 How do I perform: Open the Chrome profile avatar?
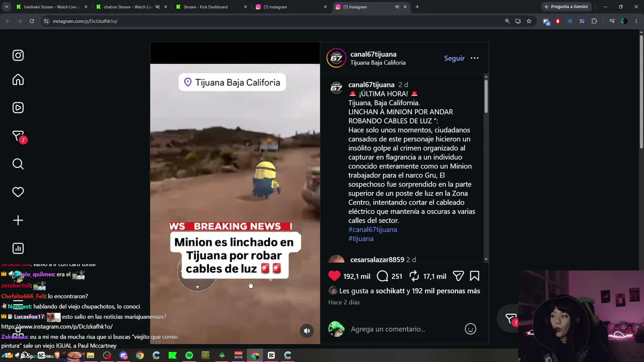624,21
